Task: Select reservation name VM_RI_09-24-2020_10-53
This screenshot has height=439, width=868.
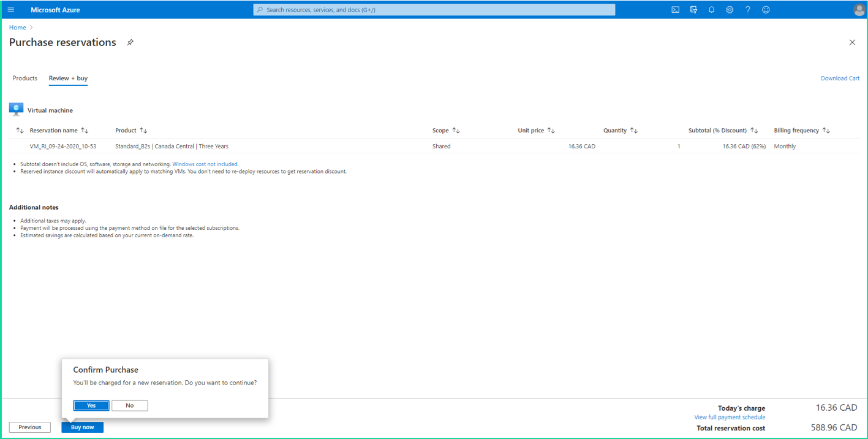Action: (63, 147)
